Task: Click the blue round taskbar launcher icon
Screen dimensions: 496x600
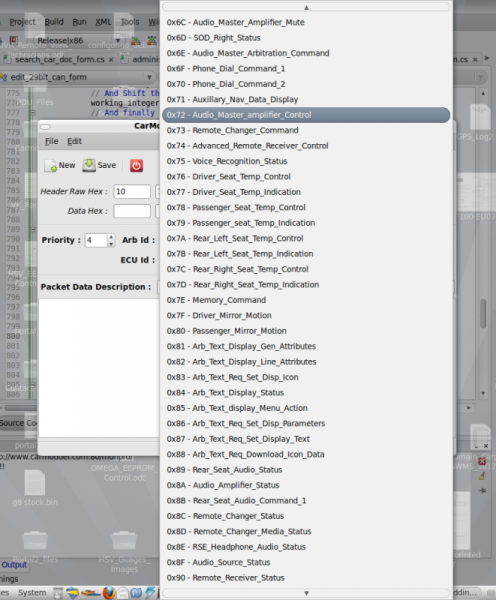Action: coord(136,593)
